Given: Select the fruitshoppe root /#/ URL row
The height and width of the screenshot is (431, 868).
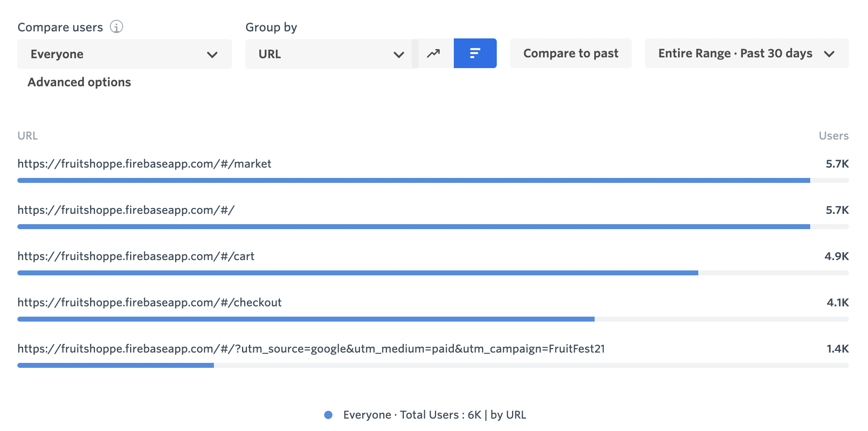Looking at the screenshot, I should point(126,210).
